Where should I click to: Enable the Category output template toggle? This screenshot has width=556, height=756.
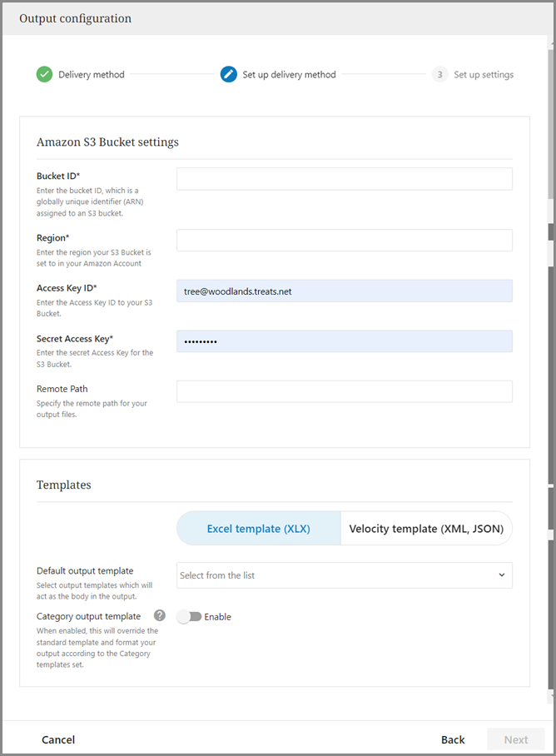tap(190, 617)
